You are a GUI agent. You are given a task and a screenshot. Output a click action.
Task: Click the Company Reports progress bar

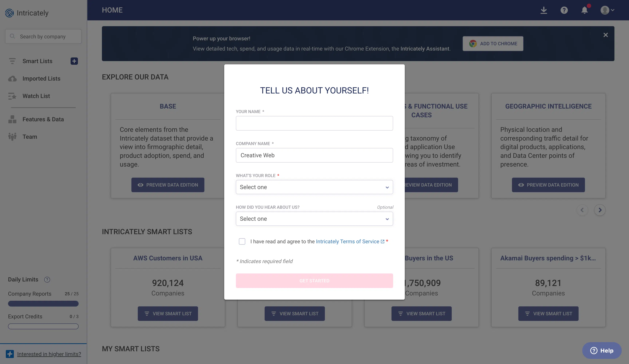point(43,303)
